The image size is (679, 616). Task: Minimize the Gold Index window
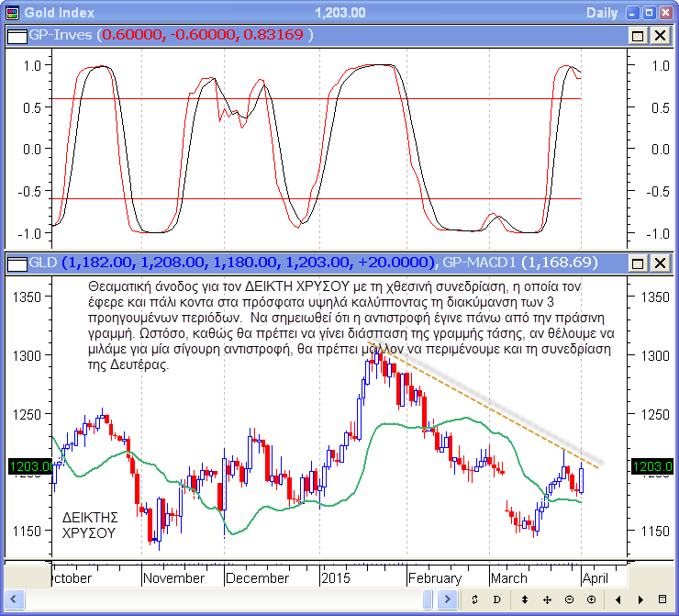click(x=633, y=13)
